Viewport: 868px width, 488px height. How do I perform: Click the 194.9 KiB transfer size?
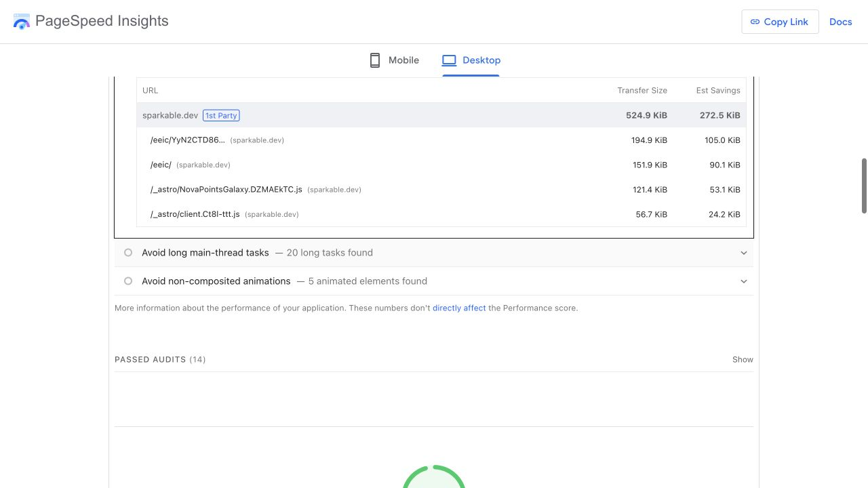[x=649, y=140]
